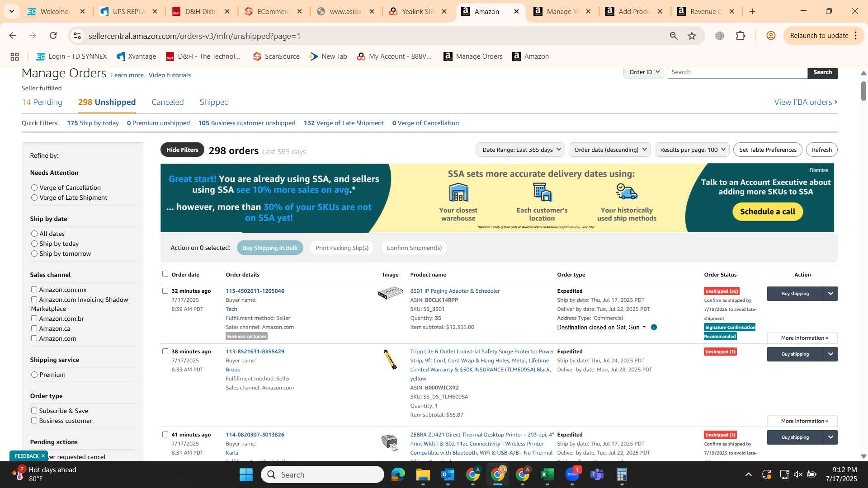This screenshot has width=868, height=488.
Task: Open the browser zoom magnifier icon
Action: 674,36
